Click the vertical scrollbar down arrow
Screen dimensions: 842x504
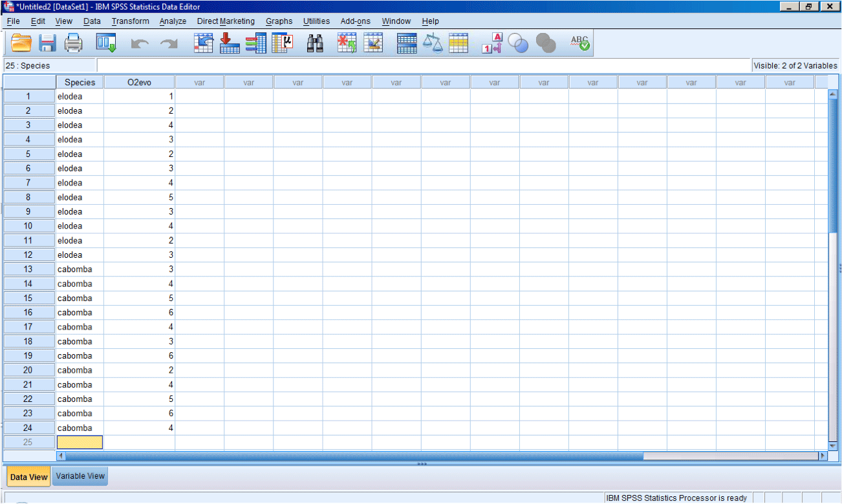pyautogui.click(x=832, y=446)
